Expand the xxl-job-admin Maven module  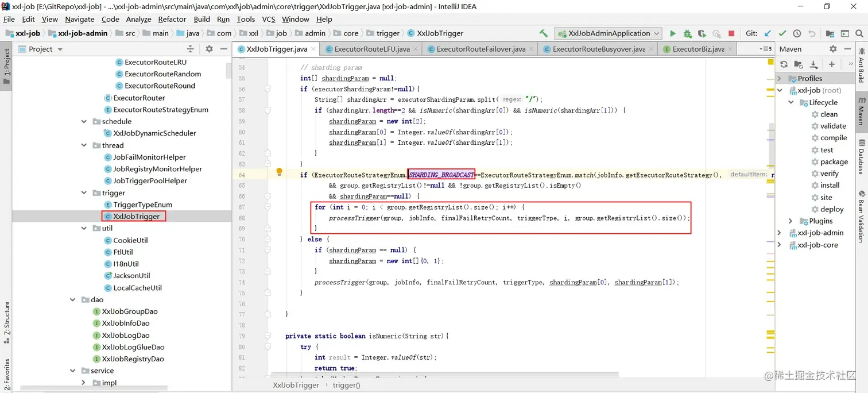tap(780, 233)
